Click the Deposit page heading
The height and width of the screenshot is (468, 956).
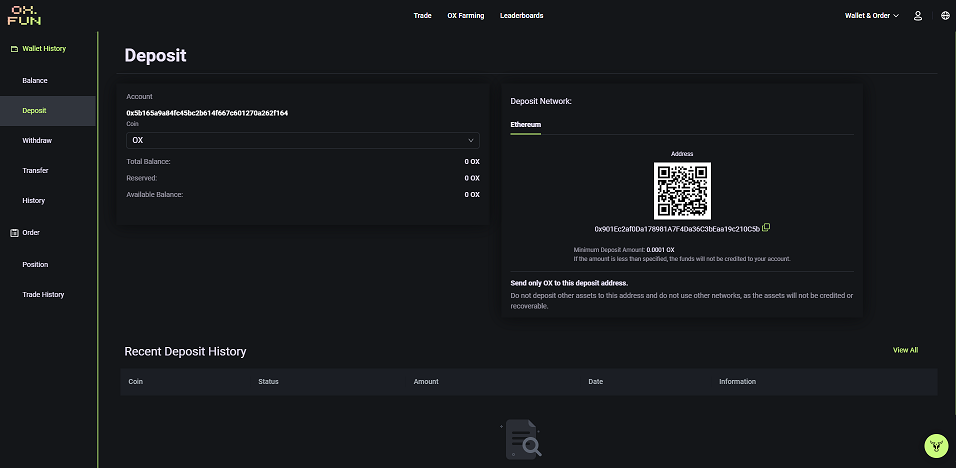pos(155,55)
